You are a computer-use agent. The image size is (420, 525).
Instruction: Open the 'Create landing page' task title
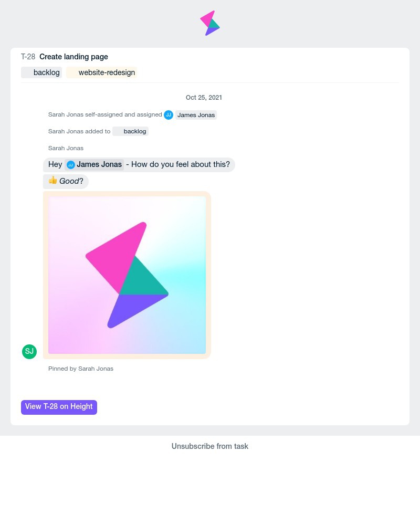click(x=73, y=57)
